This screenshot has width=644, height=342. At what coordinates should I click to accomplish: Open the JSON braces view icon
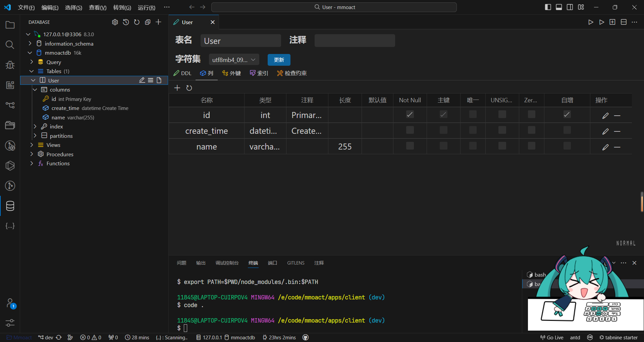point(10,226)
